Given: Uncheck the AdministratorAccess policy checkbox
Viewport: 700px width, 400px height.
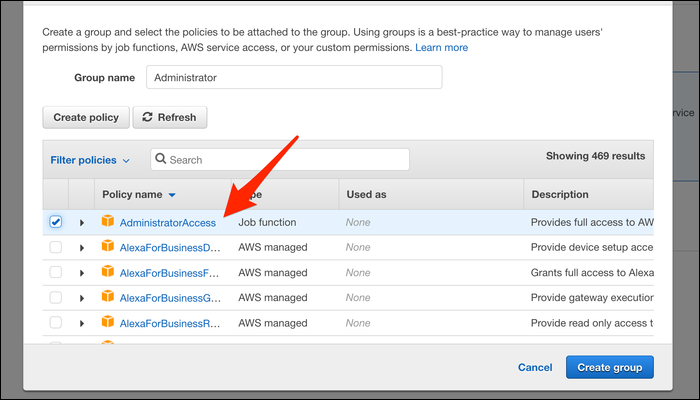Looking at the screenshot, I should 56,222.
